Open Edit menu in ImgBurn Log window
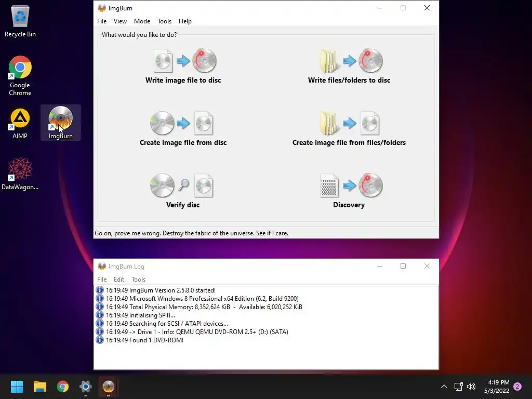 coord(119,279)
